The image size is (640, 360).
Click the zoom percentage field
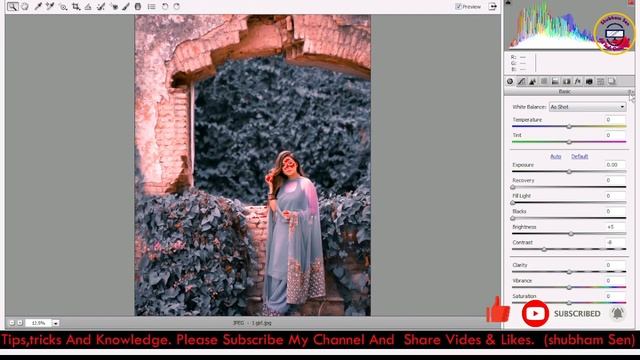(38, 323)
